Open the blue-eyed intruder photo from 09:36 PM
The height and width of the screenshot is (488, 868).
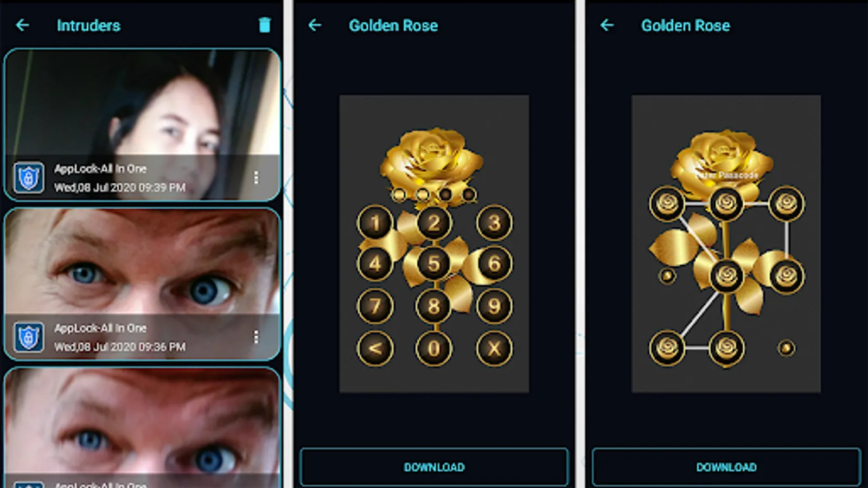tap(142, 261)
